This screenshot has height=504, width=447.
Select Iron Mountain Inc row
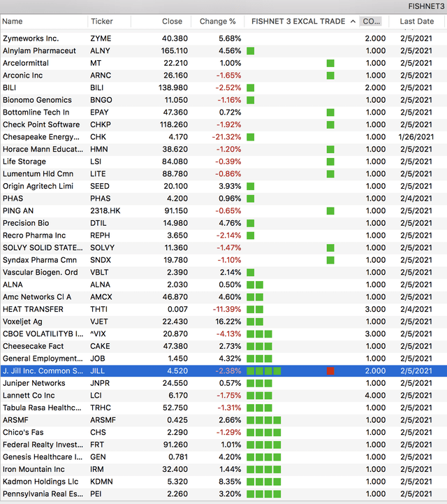(x=223, y=470)
